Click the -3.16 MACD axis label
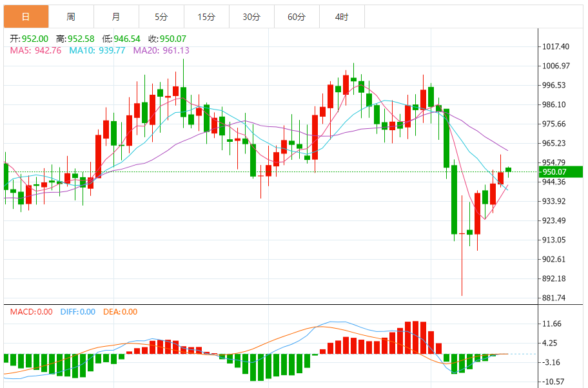588x388 pixels. (551, 362)
